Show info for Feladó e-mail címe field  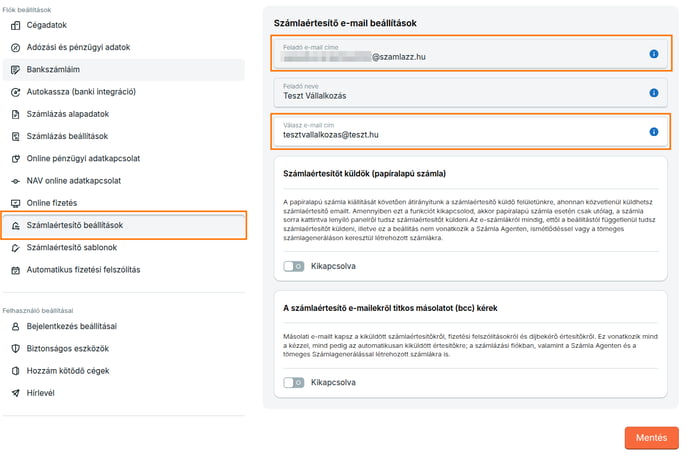[654, 54]
